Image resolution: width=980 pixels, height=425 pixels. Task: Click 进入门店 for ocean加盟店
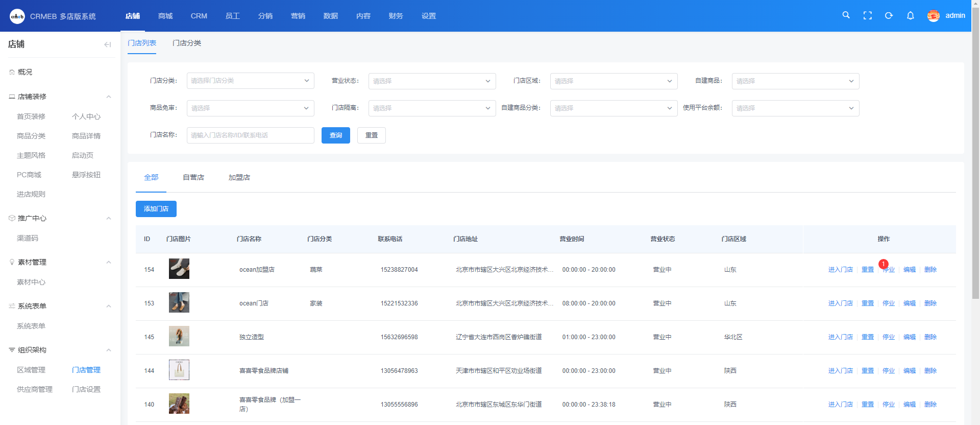pyautogui.click(x=841, y=270)
